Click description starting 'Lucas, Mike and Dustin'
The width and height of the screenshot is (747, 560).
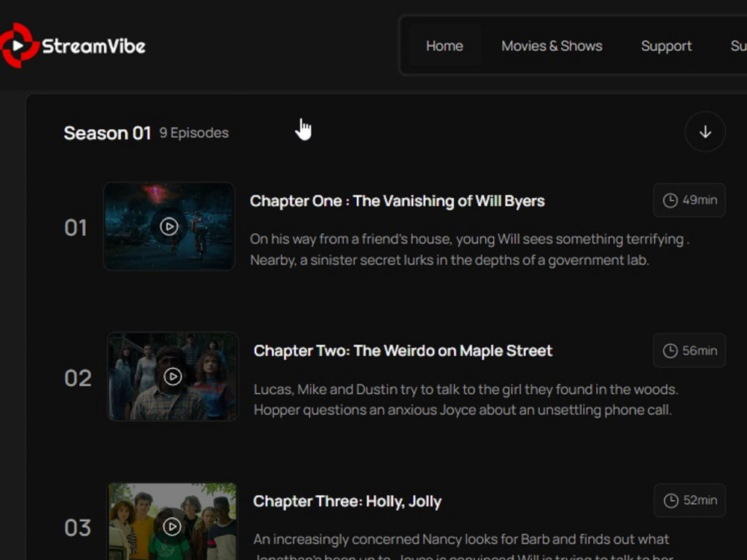point(466,399)
